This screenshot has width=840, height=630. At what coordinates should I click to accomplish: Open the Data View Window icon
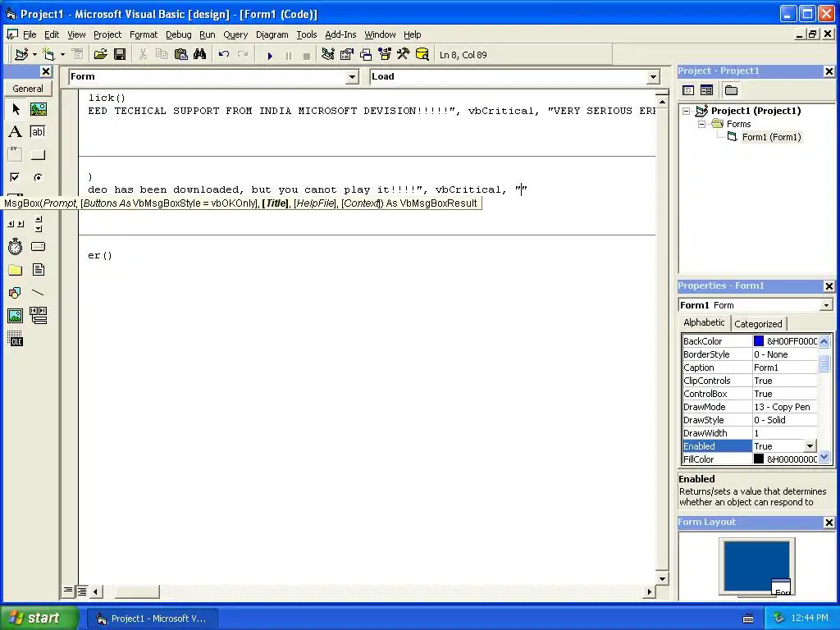(x=422, y=55)
